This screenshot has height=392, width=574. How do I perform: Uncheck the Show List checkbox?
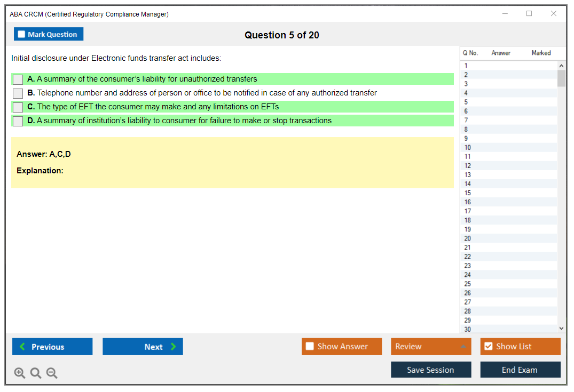click(488, 347)
